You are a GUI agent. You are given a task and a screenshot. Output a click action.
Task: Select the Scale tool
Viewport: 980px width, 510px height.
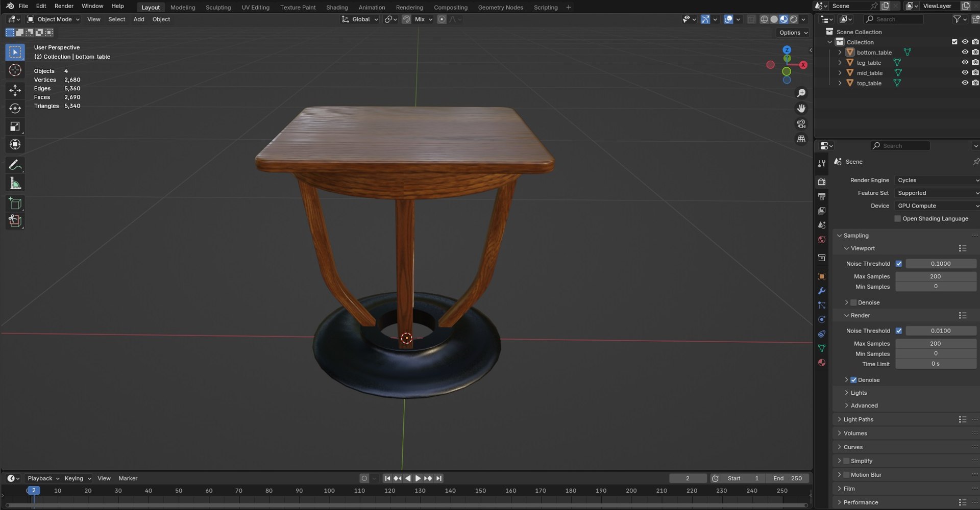click(x=15, y=126)
